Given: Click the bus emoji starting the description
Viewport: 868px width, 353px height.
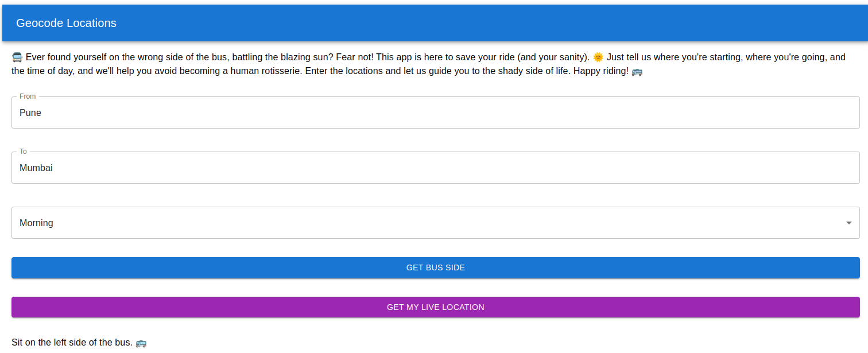Looking at the screenshot, I should pos(17,57).
